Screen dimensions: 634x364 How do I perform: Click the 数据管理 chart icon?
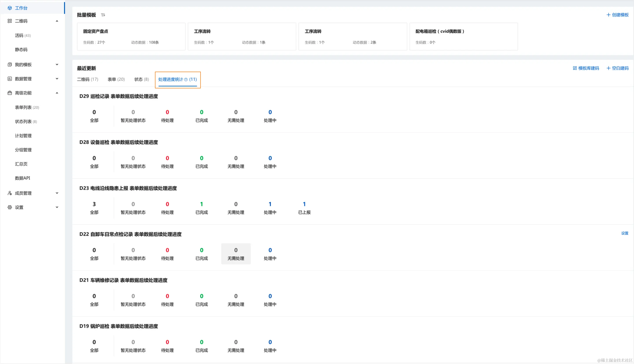(10, 79)
